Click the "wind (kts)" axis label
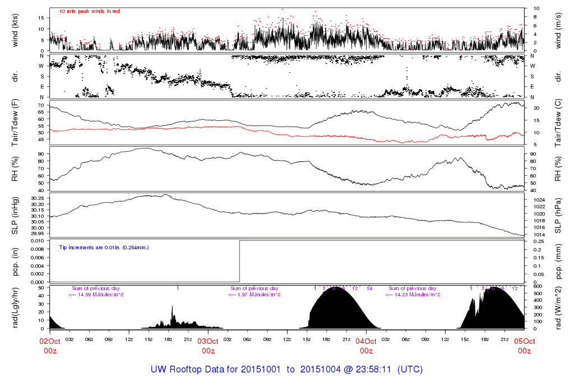The height and width of the screenshot is (392, 574). pyautogui.click(x=15, y=30)
